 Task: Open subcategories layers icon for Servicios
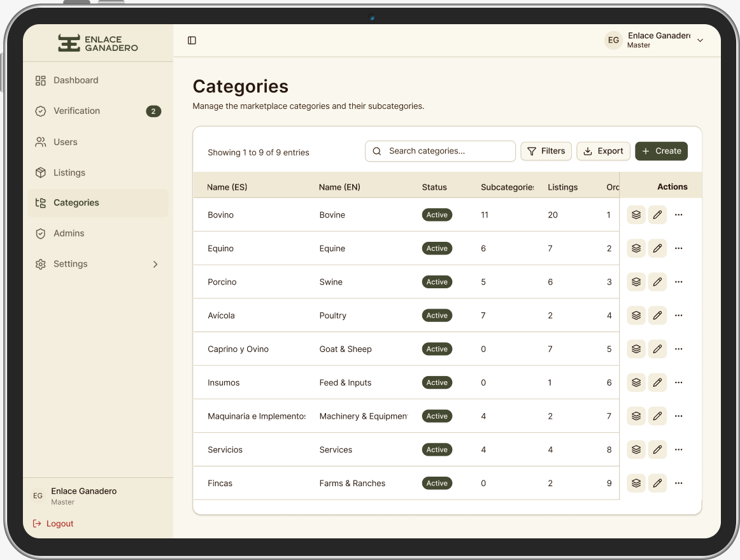click(636, 450)
